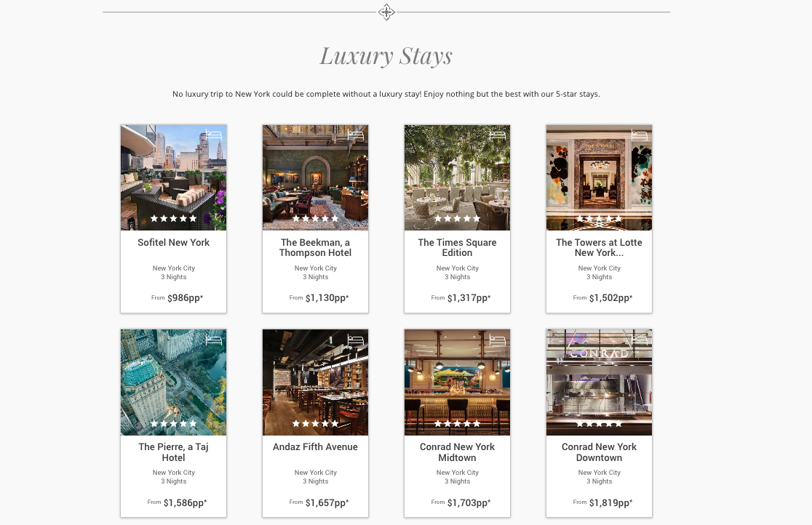Screen dimensions: 812x525
Task: Open The Towers at Lotte New York title
Action: click(599, 247)
